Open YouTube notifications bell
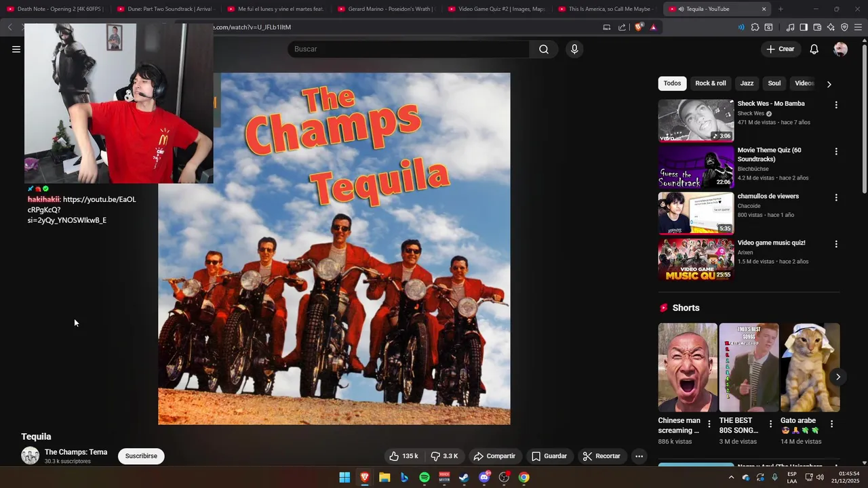The width and height of the screenshot is (868, 488). click(x=814, y=49)
